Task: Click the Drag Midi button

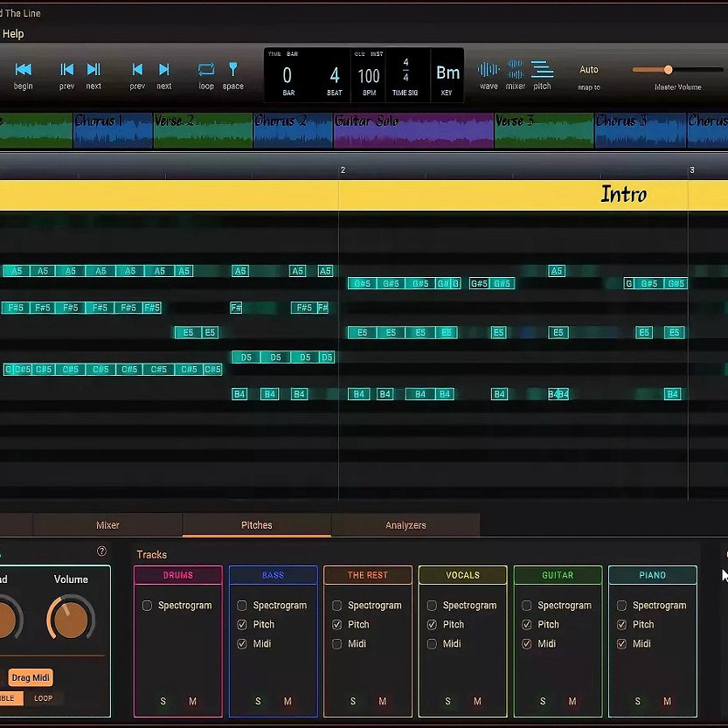Action: pos(31,677)
